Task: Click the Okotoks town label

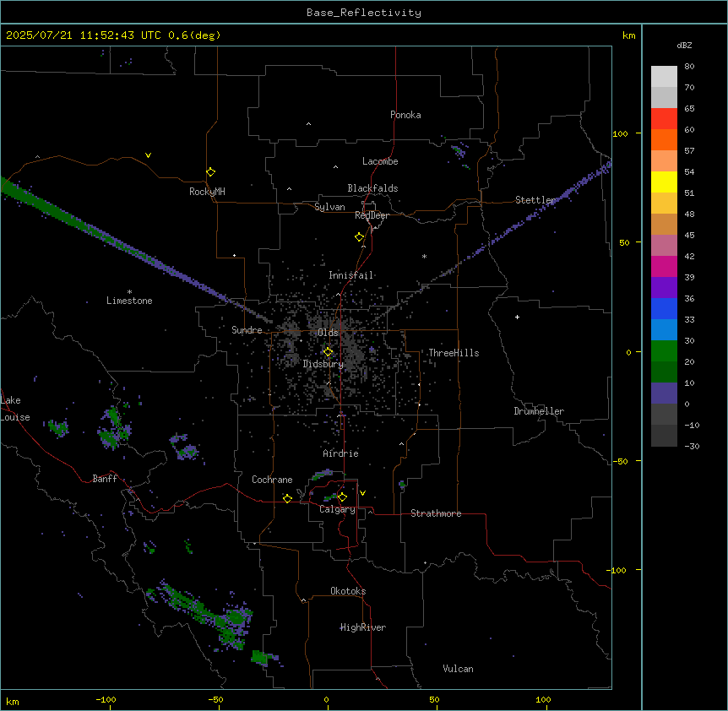Action: pos(348,591)
